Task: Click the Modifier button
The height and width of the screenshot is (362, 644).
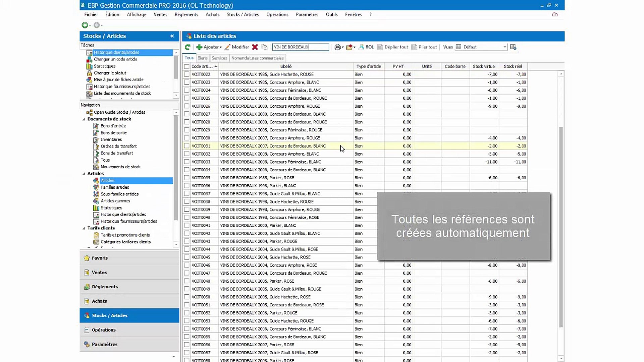Action: pos(237,47)
